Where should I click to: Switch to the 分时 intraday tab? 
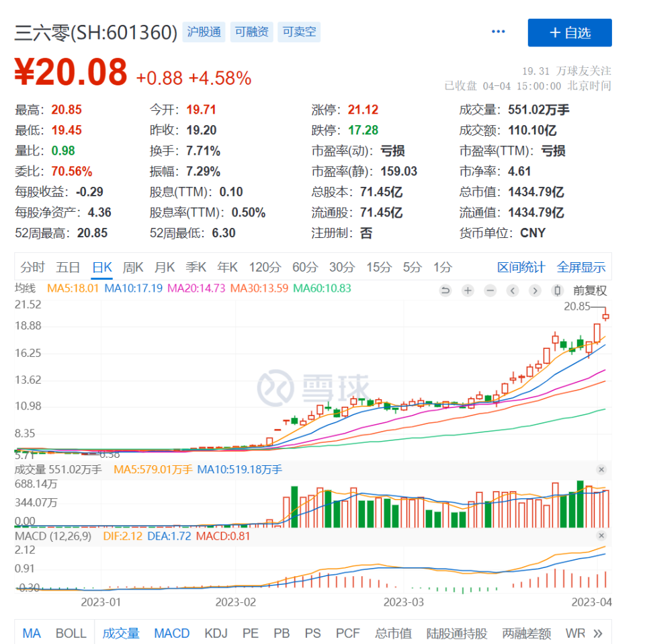[34, 267]
